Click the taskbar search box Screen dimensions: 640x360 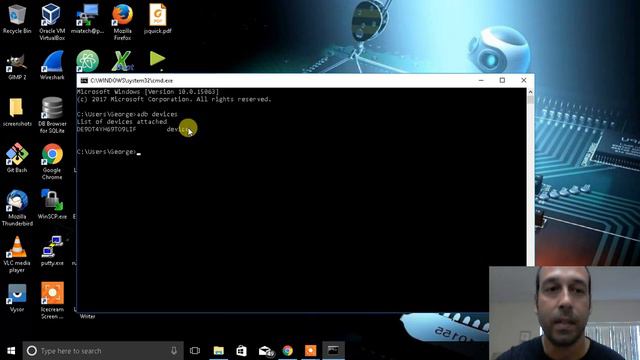coord(103,351)
